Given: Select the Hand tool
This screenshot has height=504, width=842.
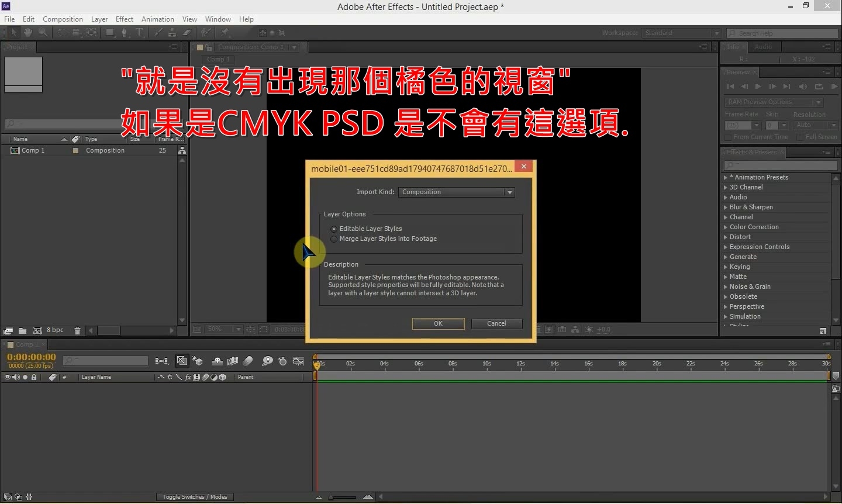Looking at the screenshot, I should (28, 33).
